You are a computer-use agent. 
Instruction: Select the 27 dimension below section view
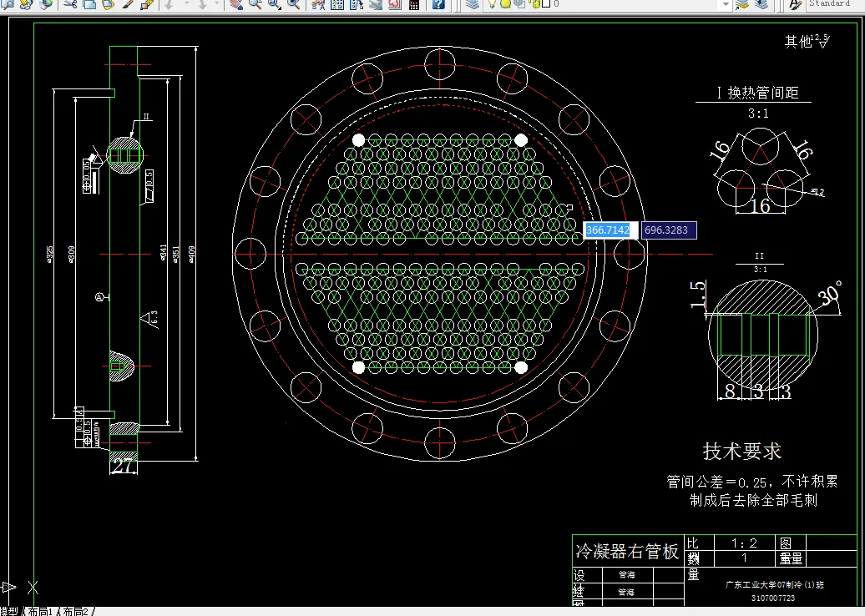(123, 466)
